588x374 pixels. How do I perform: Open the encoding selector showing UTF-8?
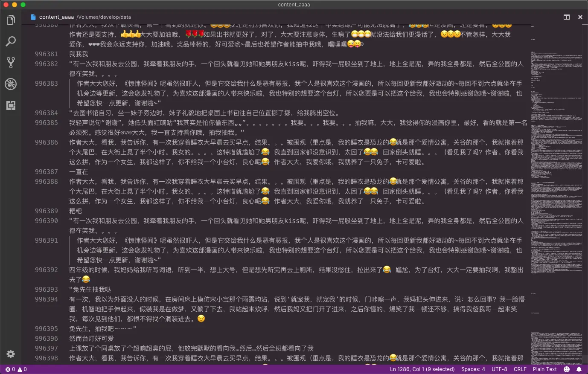click(499, 369)
